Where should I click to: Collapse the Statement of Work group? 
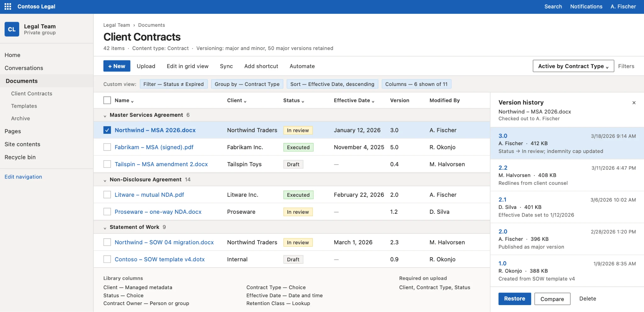coord(105,228)
